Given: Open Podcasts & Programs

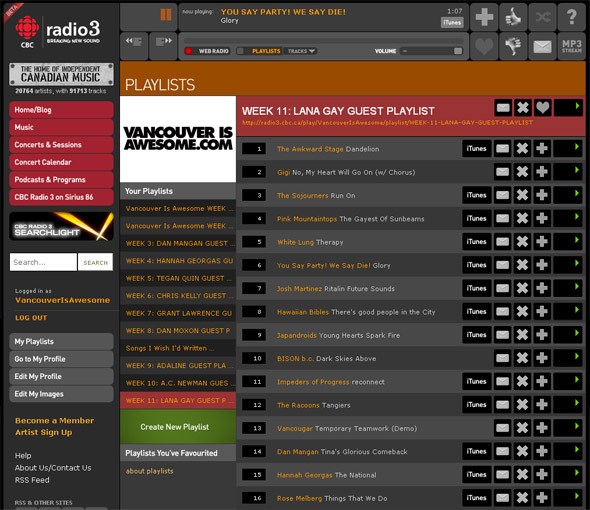Looking at the screenshot, I should tap(61, 180).
